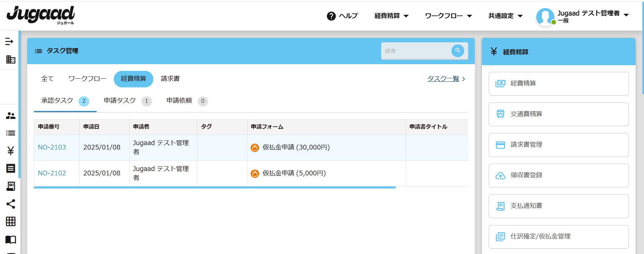This screenshot has width=644, height=254.
Task: Open the building icon in left sidebar
Action: (10, 59)
